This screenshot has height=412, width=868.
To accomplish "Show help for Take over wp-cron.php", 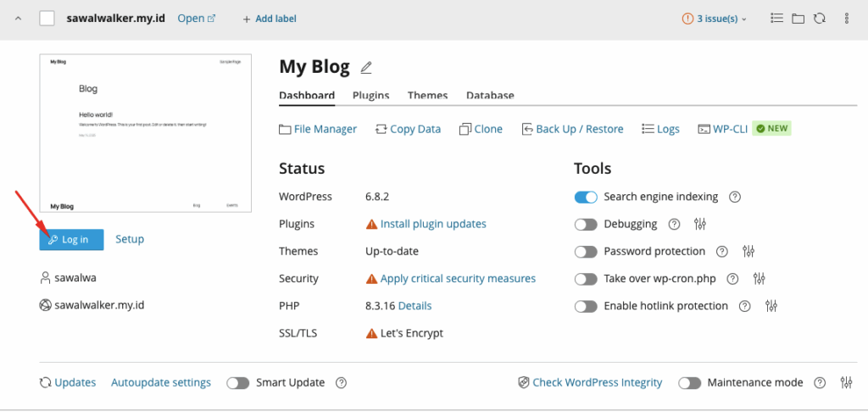I will (x=732, y=279).
